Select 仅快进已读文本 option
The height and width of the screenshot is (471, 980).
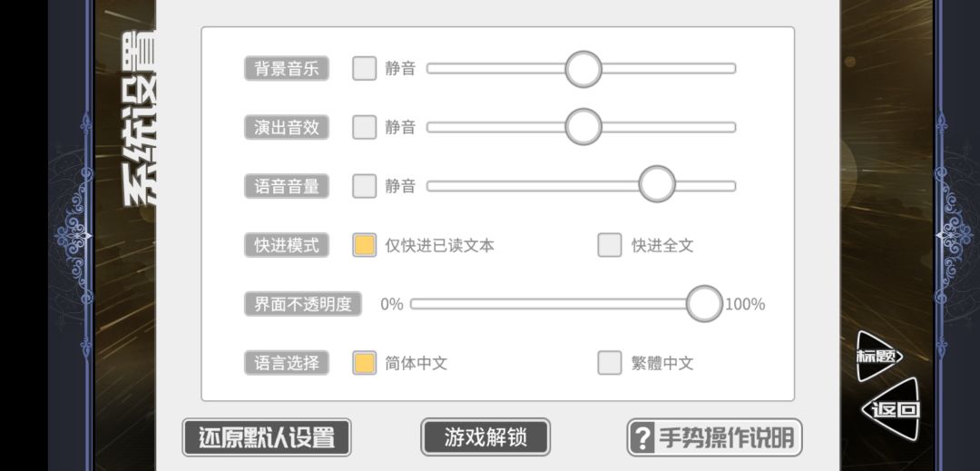pos(365,246)
